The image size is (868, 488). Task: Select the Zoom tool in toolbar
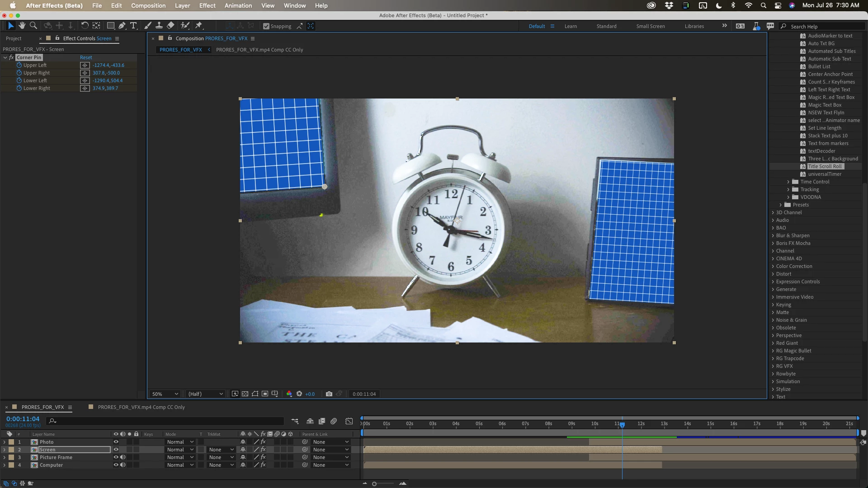tap(33, 26)
